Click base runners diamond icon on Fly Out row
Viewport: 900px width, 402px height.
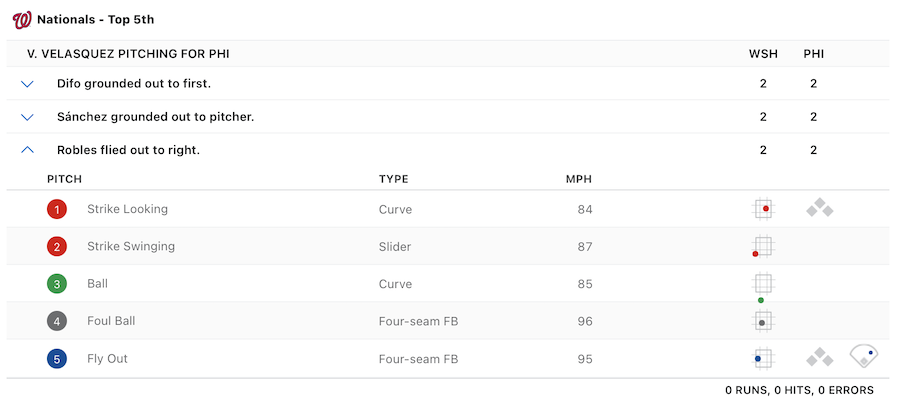coord(820,357)
